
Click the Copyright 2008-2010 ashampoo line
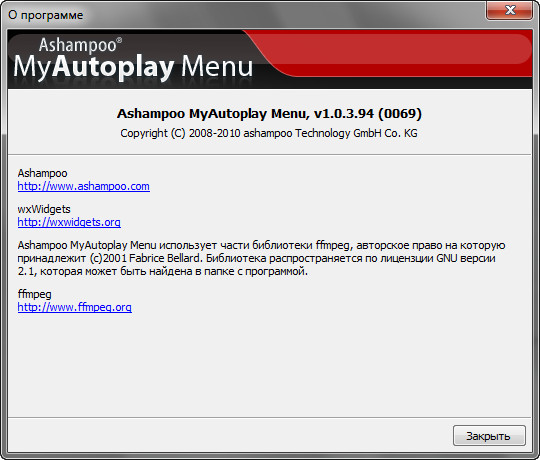tap(269, 133)
